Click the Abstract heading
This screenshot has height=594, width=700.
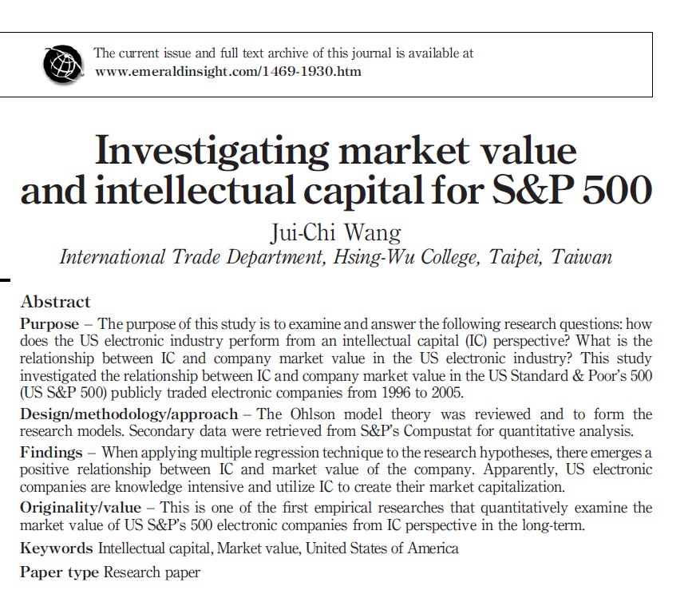[x=55, y=302]
